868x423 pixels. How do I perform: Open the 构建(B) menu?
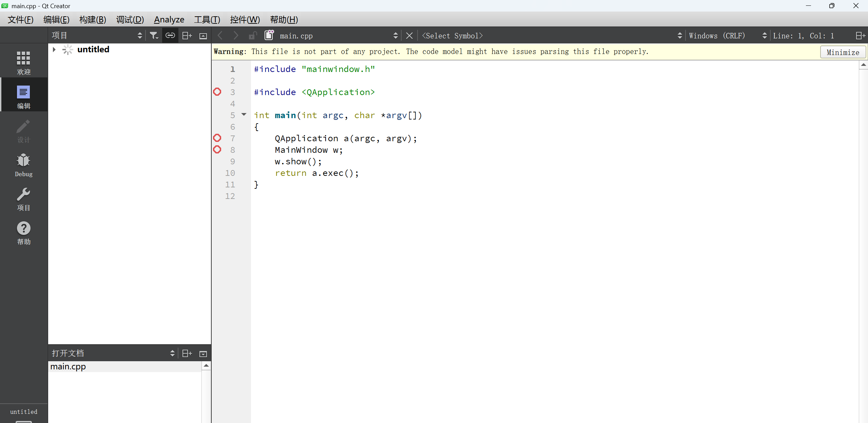[x=93, y=20]
